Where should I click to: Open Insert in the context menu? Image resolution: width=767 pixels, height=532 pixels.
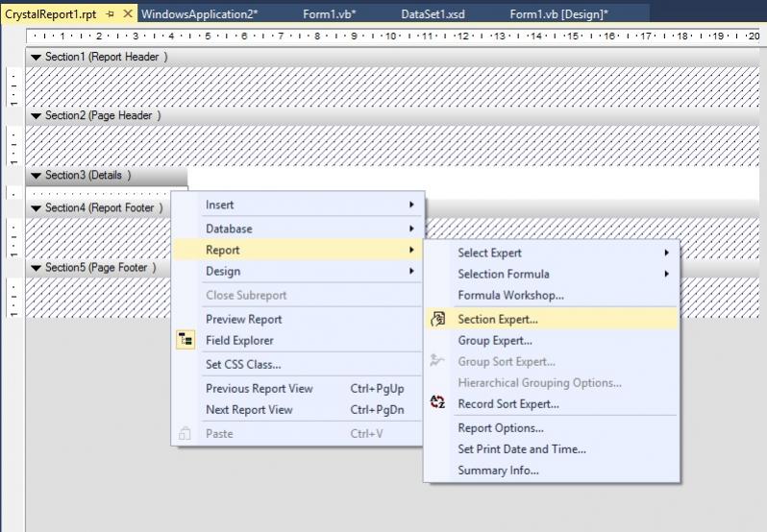297,205
